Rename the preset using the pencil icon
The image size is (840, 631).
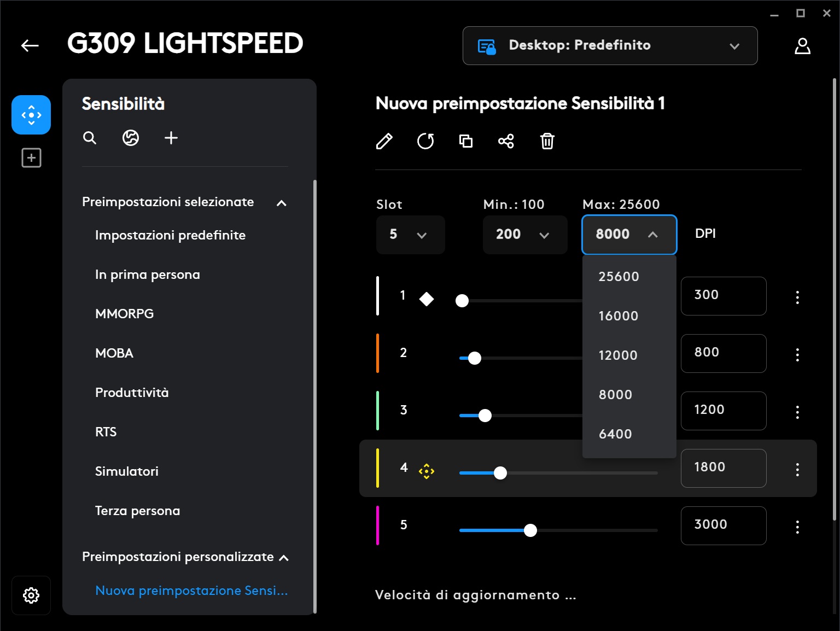[x=384, y=141]
